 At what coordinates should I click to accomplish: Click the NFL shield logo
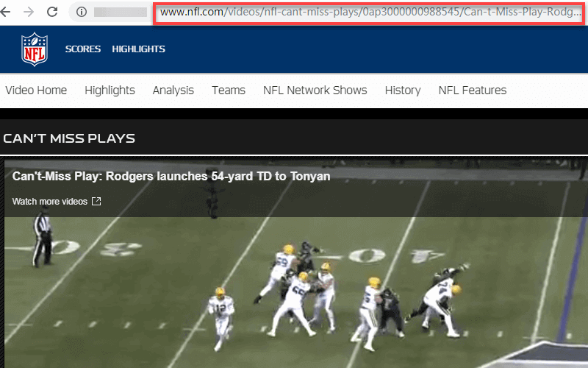tap(35, 49)
